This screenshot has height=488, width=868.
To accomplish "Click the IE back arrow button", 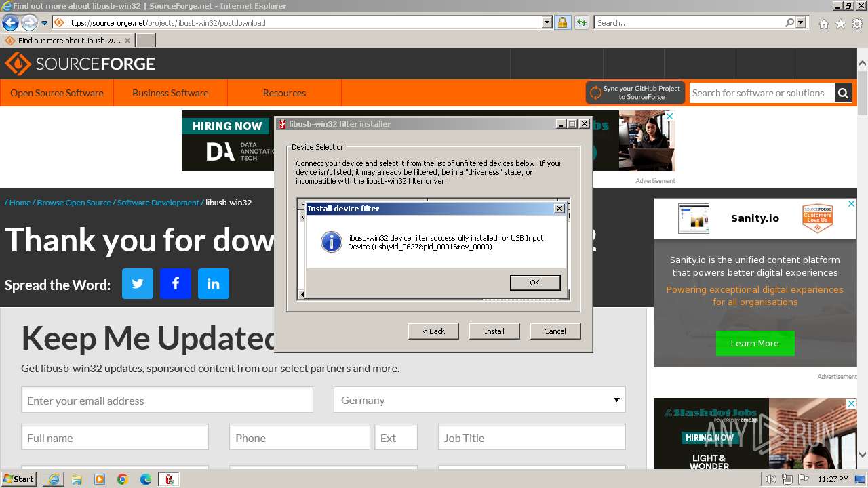I will point(10,22).
